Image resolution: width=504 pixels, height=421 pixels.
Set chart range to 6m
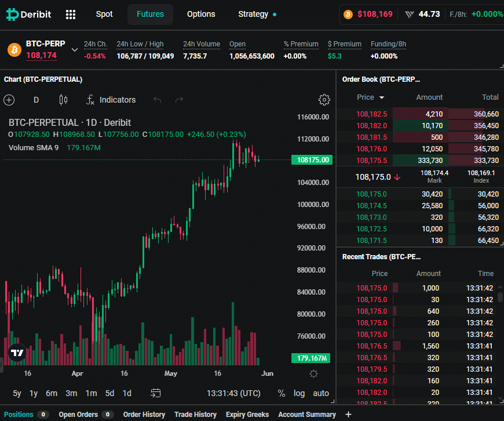click(52, 393)
